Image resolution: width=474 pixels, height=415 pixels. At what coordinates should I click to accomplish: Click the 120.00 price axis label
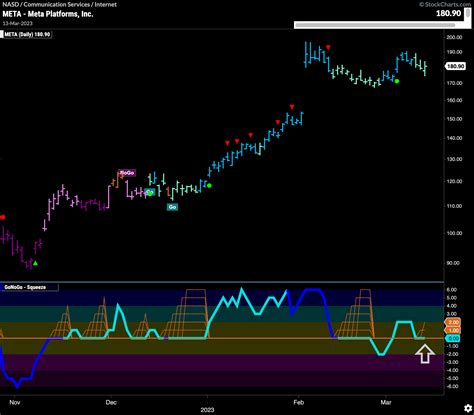[454, 181]
